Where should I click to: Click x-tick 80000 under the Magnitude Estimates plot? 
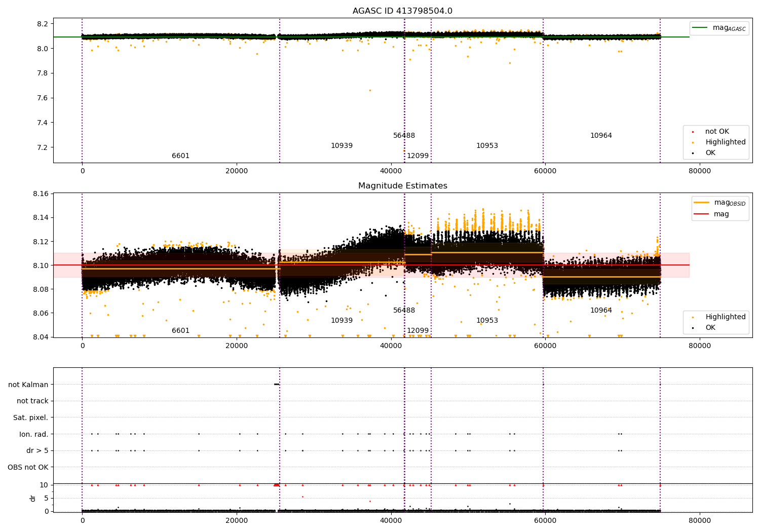click(700, 346)
